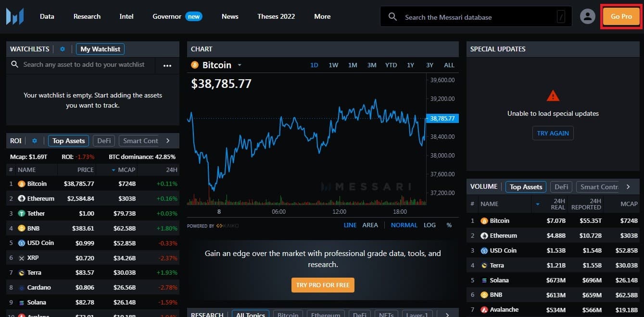Open the Bitcoin asset dropdown in chart
The image size is (644, 317).
pyautogui.click(x=239, y=65)
